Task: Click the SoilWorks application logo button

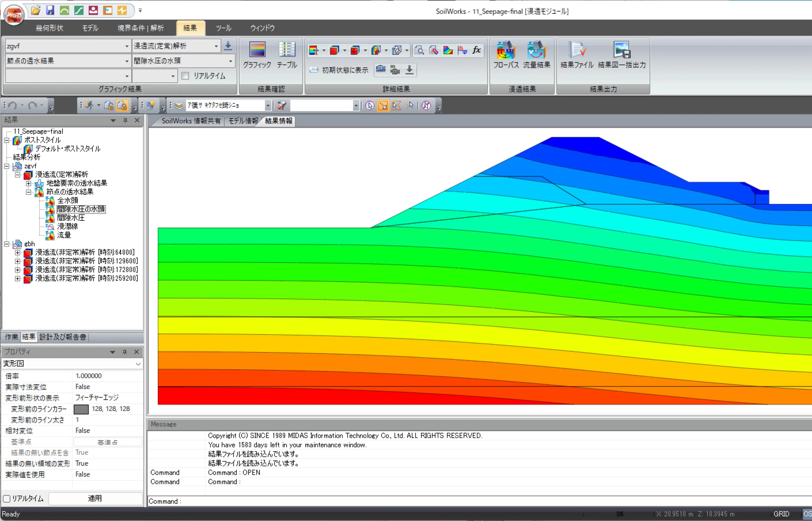Action: pyautogui.click(x=14, y=15)
